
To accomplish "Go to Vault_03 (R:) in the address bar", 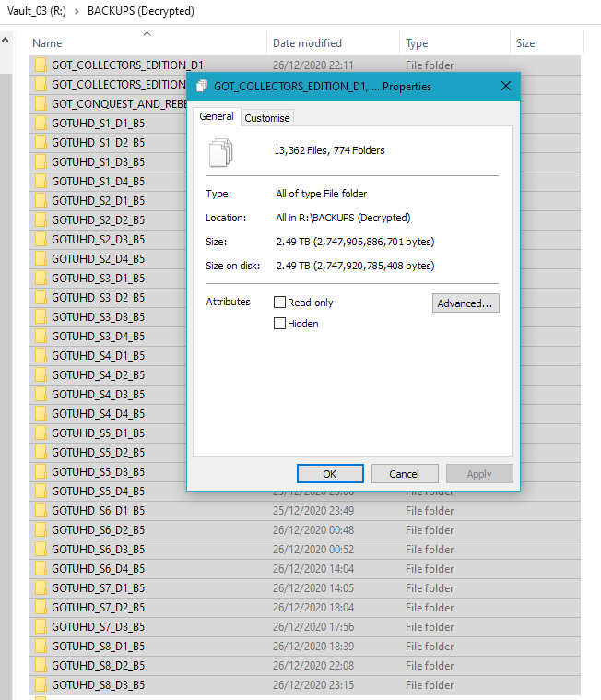I will 37,11.
